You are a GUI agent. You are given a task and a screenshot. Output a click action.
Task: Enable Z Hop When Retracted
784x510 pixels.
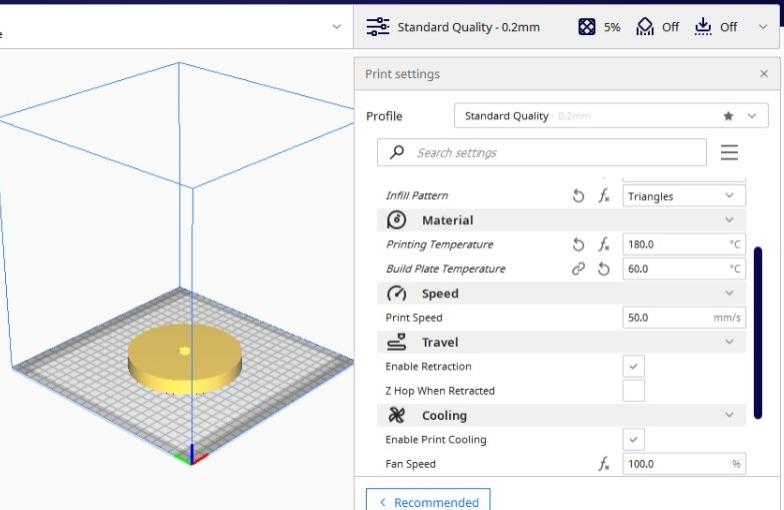point(634,391)
